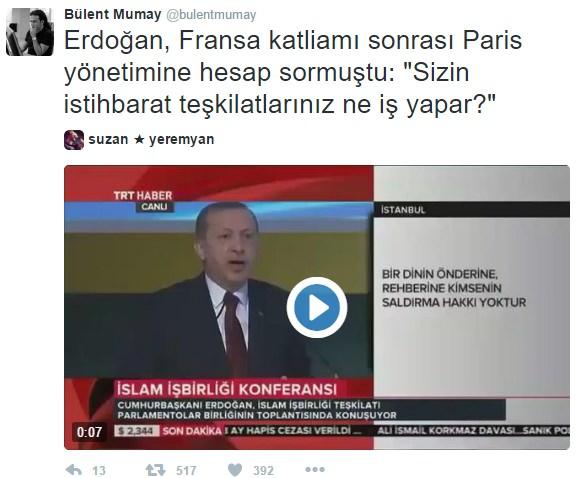The width and height of the screenshot is (580, 478).
Task: Open the Bülent Mumay name link
Action: coord(113,14)
